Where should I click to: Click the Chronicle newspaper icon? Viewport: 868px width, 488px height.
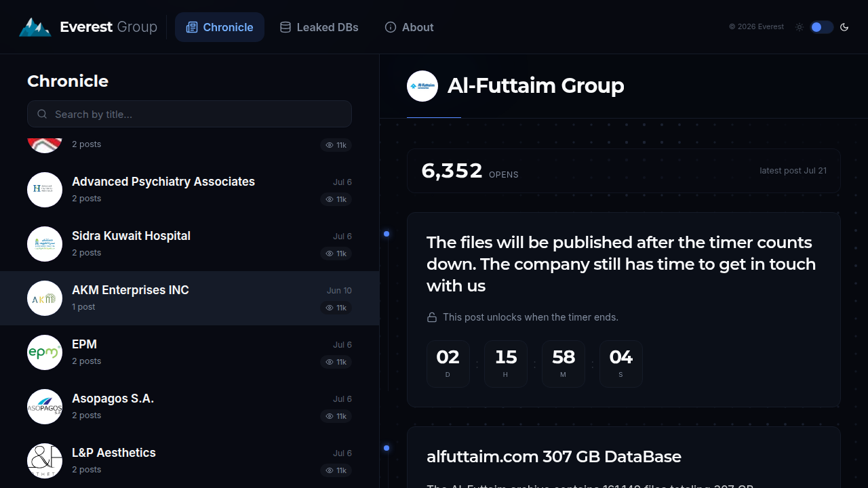pyautogui.click(x=192, y=27)
